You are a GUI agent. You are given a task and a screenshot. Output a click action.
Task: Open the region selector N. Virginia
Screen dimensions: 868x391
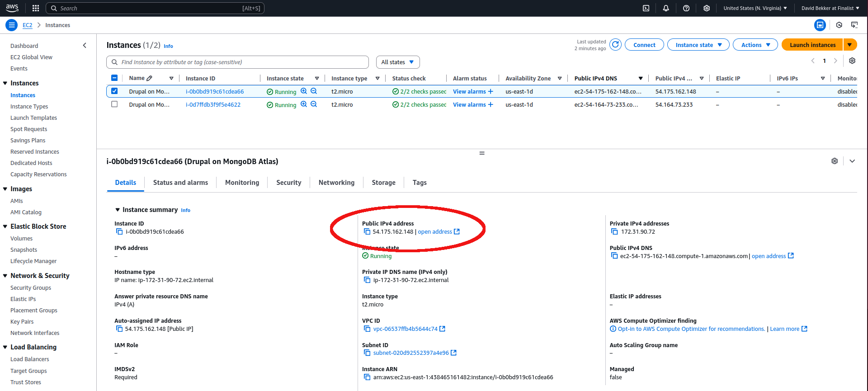coord(755,8)
